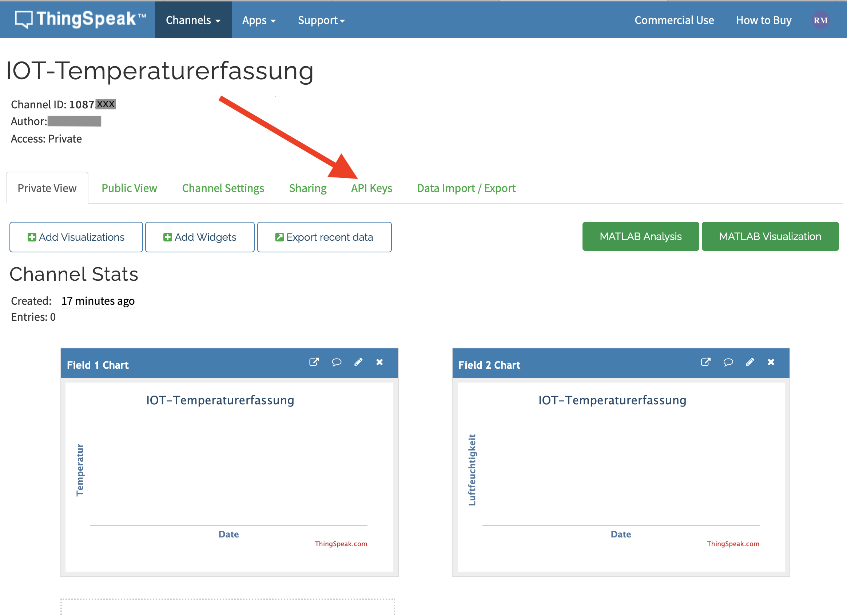Click the '17 minutes ago' link
The width and height of the screenshot is (847, 616).
point(98,300)
